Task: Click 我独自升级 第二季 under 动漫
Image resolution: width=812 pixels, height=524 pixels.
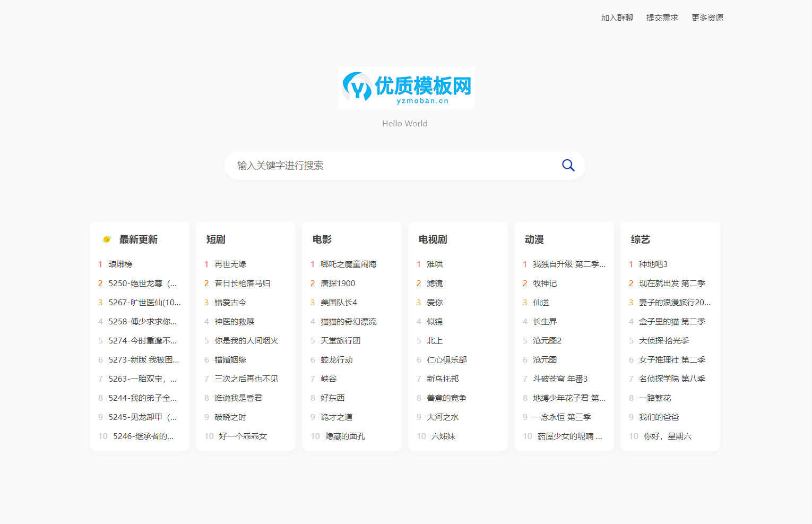Action: [x=568, y=264]
